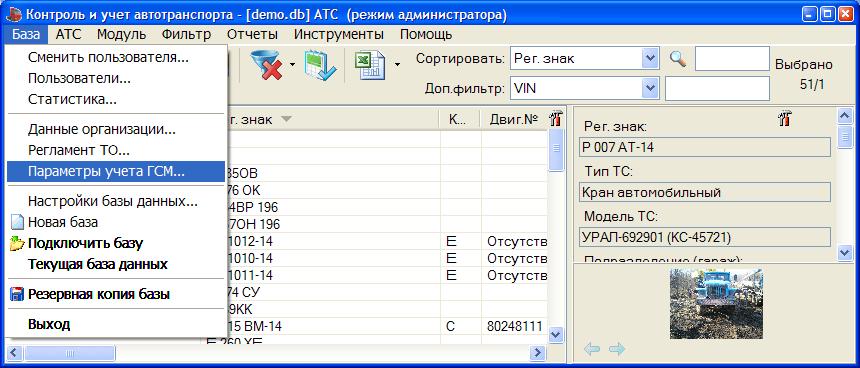The width and height of the screenshot is (860, 368).
Task: Click the details panel settings tools icon
Action: 785,117
